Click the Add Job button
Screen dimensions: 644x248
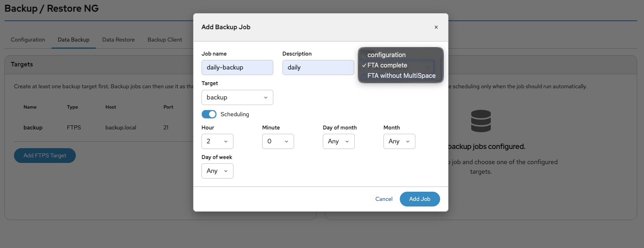[x=420, y=199]
